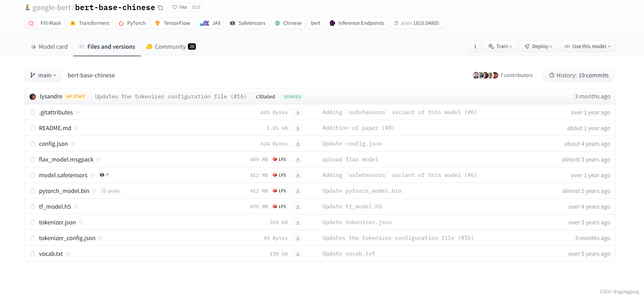
Task: Show the security scan shield for tf_model.h5
Action: point(76,207)
